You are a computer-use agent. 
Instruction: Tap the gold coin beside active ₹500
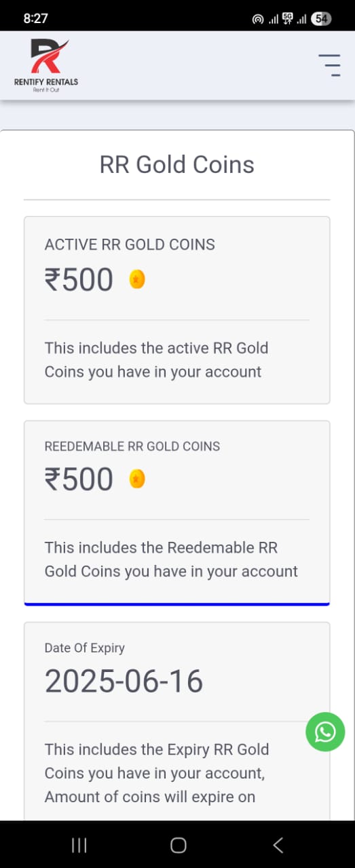pyautogui.click(x=137, y=279)
